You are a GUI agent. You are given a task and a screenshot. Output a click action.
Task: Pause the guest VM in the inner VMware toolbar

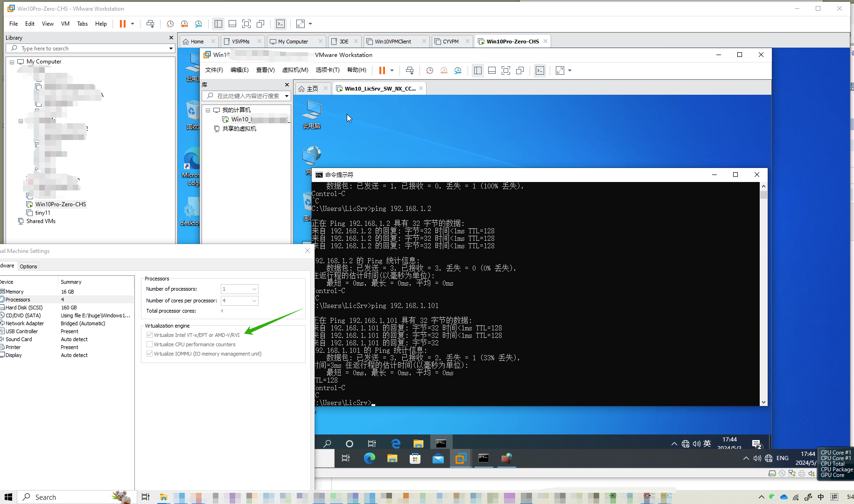tap(382, 70)
